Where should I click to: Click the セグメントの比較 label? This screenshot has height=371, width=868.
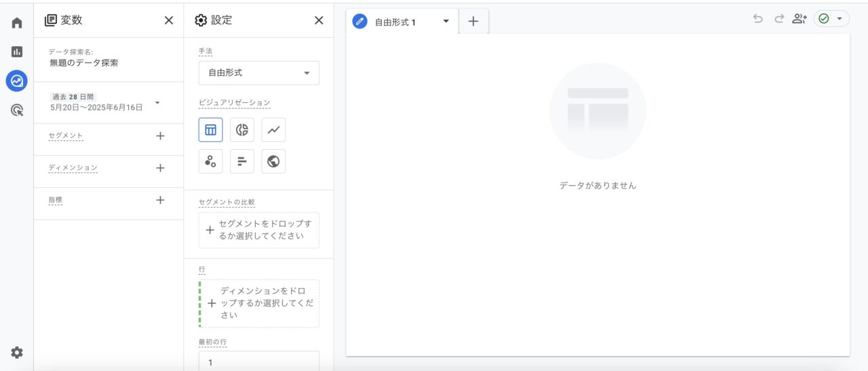[226, 202]
